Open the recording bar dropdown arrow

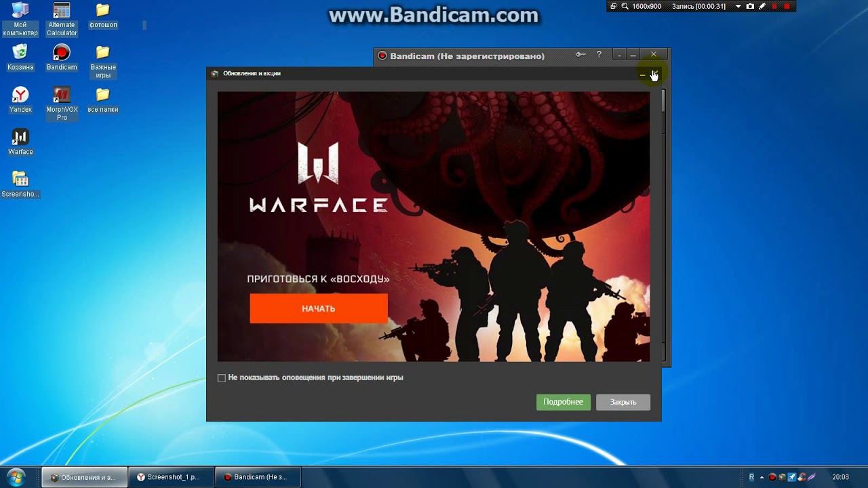click(x=738, y=6)
